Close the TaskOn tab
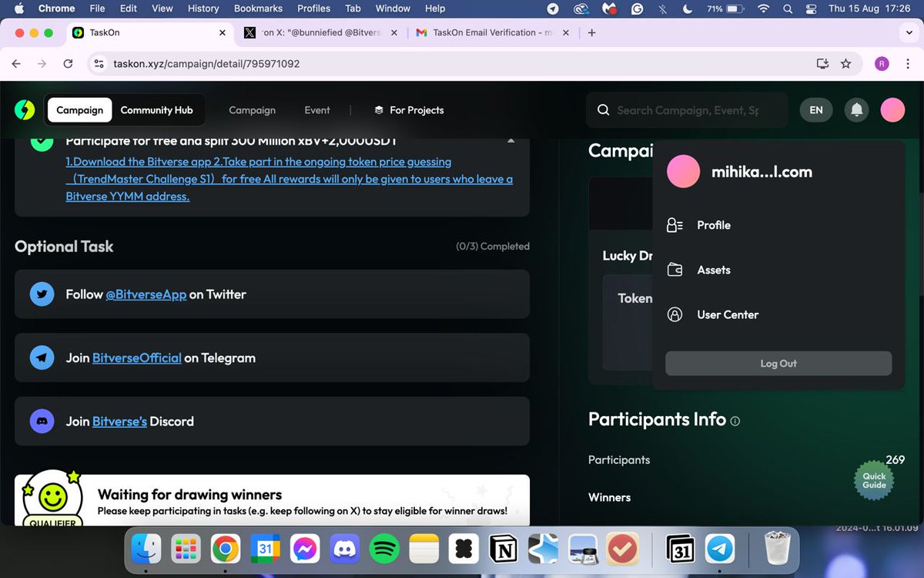 [x=223, y=33]
